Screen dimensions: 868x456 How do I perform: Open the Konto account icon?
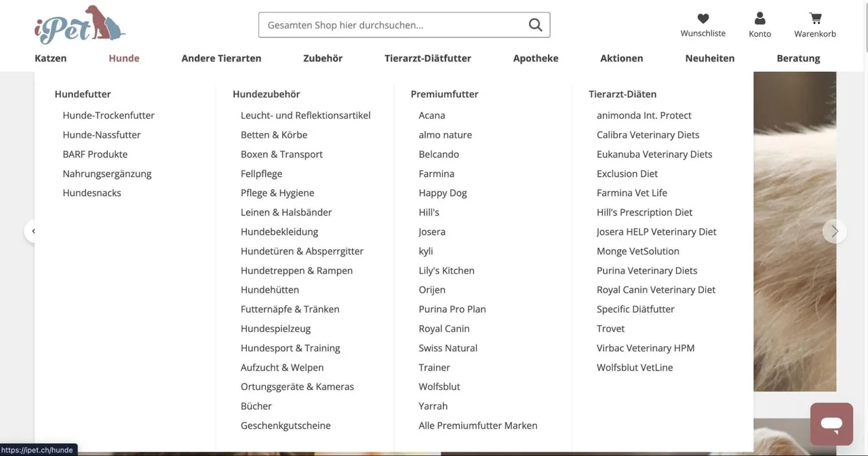click(759, 18)
